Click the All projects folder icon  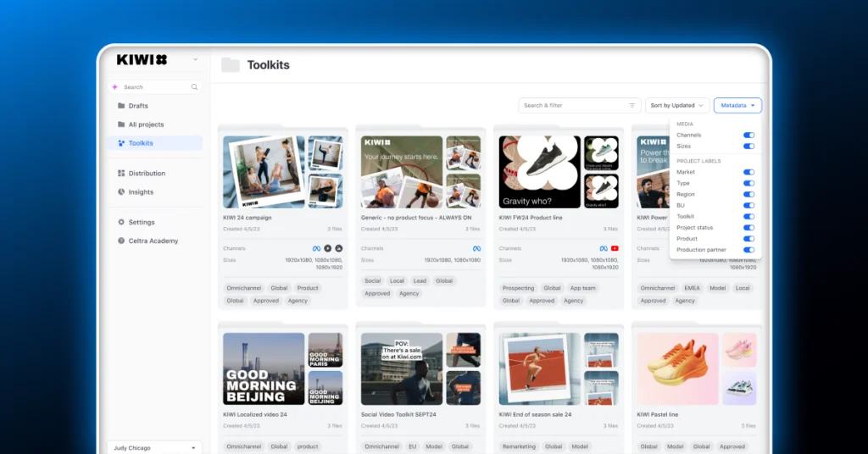point(121,124)
